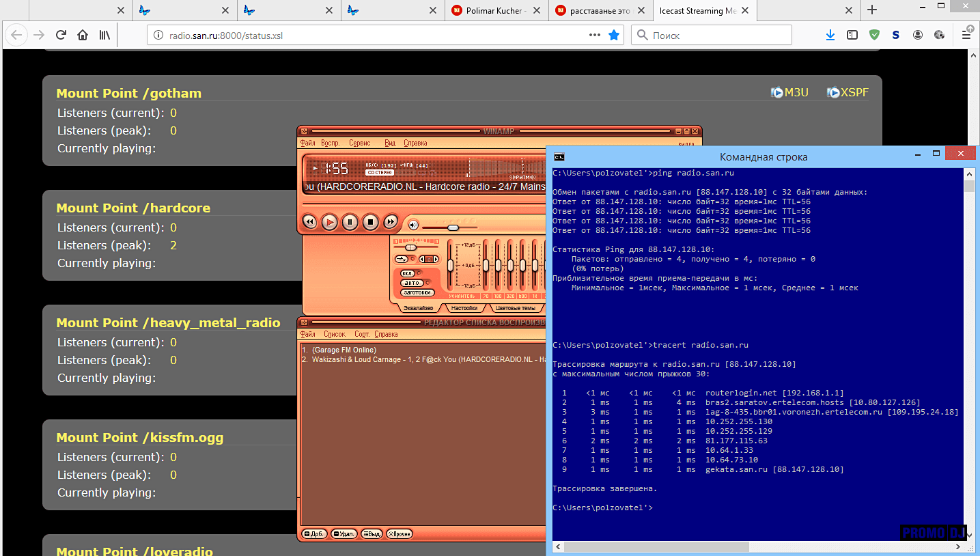
Task: Mute Winamp with the speaker icon
Action: (x=413, y=225)
